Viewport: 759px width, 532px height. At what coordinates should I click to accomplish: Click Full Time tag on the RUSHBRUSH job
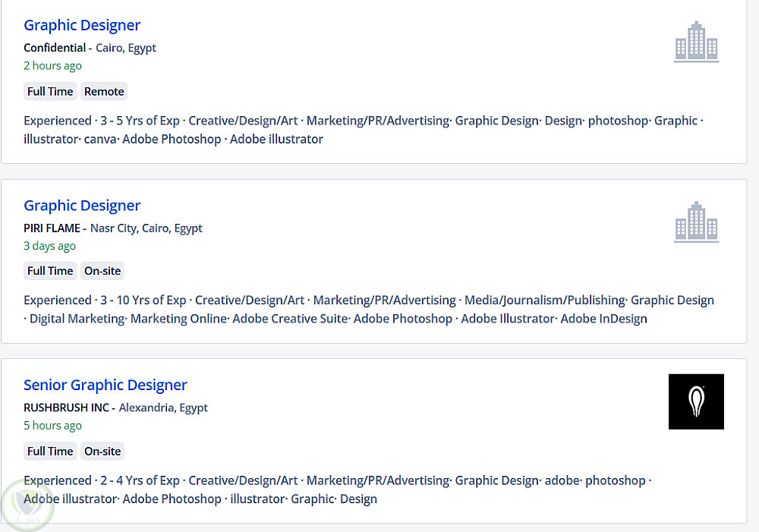(50, 451)
